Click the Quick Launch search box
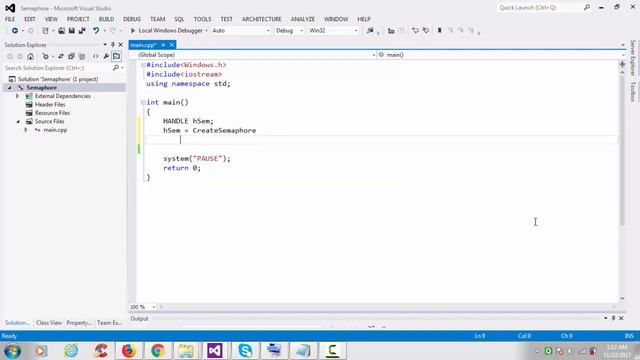This screenshot has height=360, width=640. click(544, 8)
